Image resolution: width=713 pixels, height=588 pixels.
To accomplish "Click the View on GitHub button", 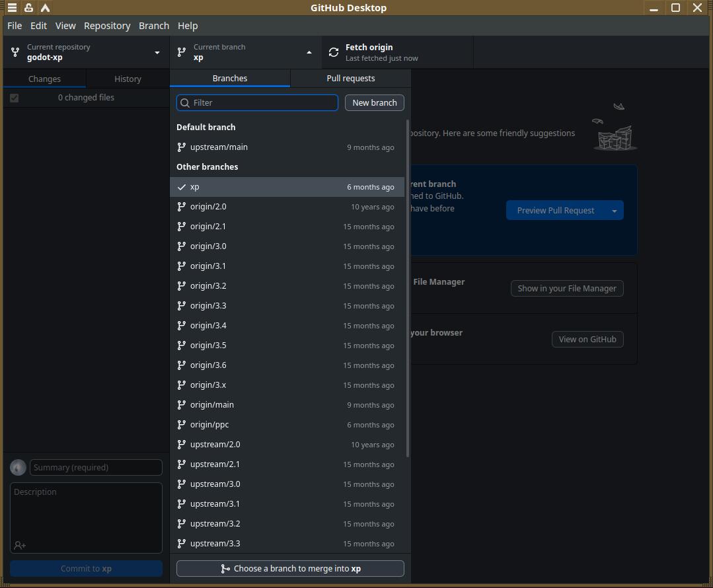I will click(587, 339).
